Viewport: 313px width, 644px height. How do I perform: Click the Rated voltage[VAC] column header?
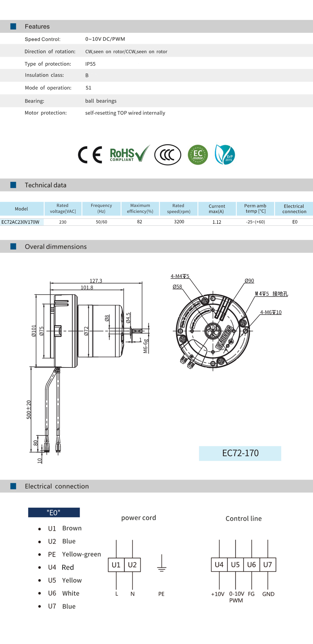(63, 209)
